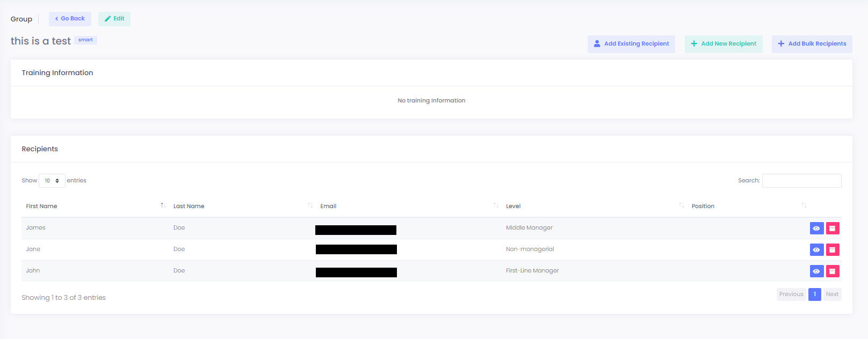The width and height of the screenshot is (868, 339).
Task: Open the entries per page dropdown
Action: 52,181
